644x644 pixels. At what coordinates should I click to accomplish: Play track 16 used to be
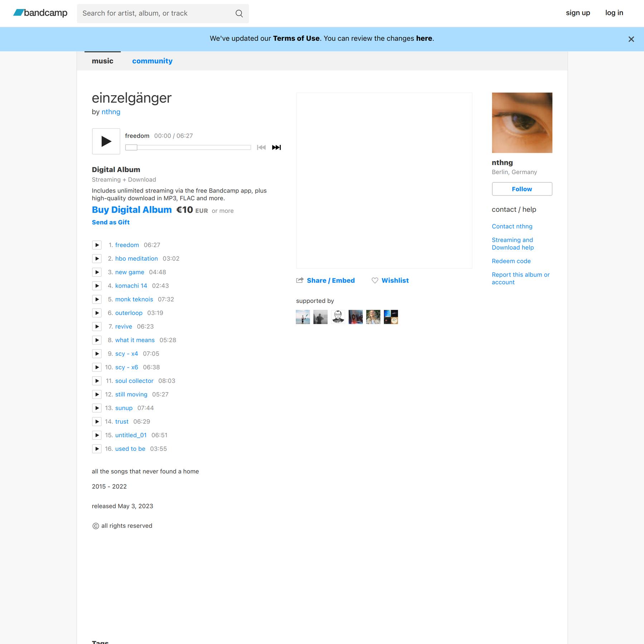97,449
